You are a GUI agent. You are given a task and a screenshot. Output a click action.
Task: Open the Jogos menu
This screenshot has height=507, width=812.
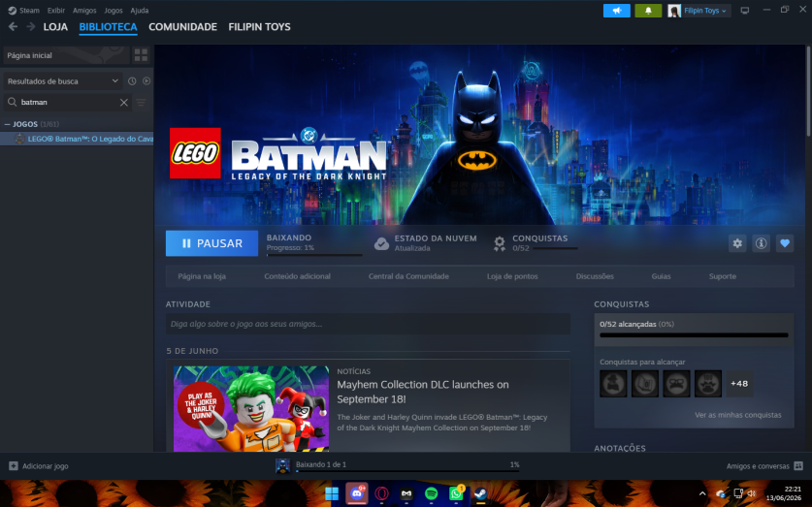pos(114,11)
